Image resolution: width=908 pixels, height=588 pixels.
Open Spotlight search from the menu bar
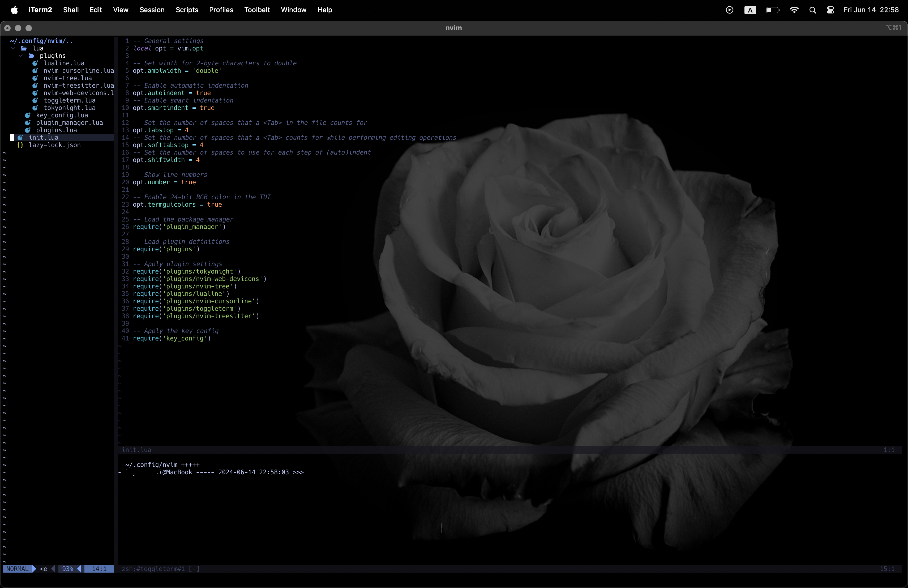coord(813,10)
